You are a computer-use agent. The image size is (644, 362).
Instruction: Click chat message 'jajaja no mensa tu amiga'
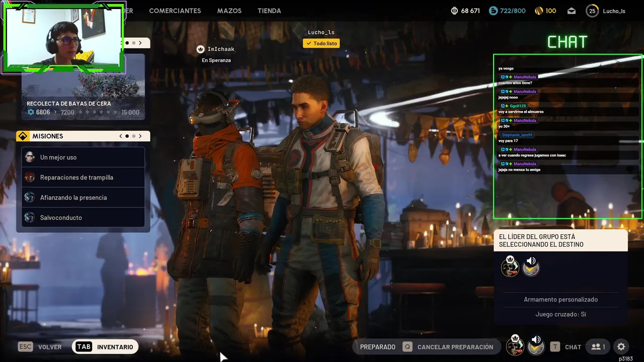tap(519, 170)
